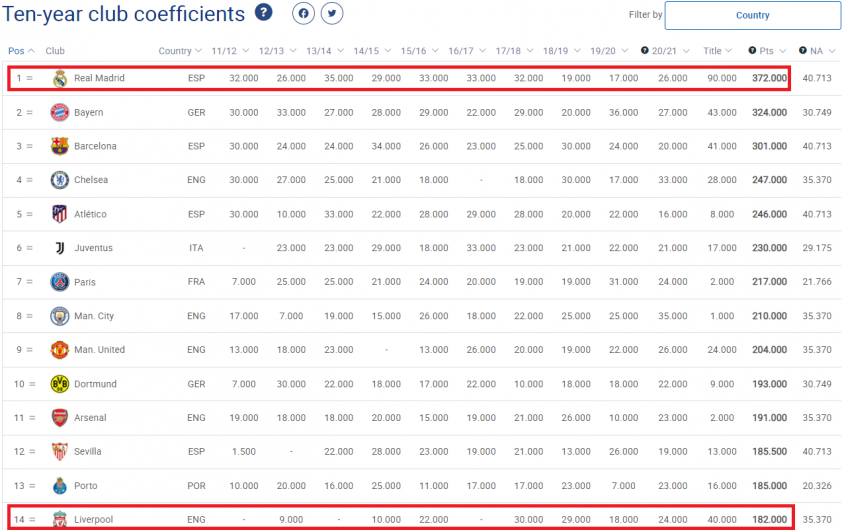Click the Juventus club logo
This screenshot has height=530, width=842.
coord(60,248)
